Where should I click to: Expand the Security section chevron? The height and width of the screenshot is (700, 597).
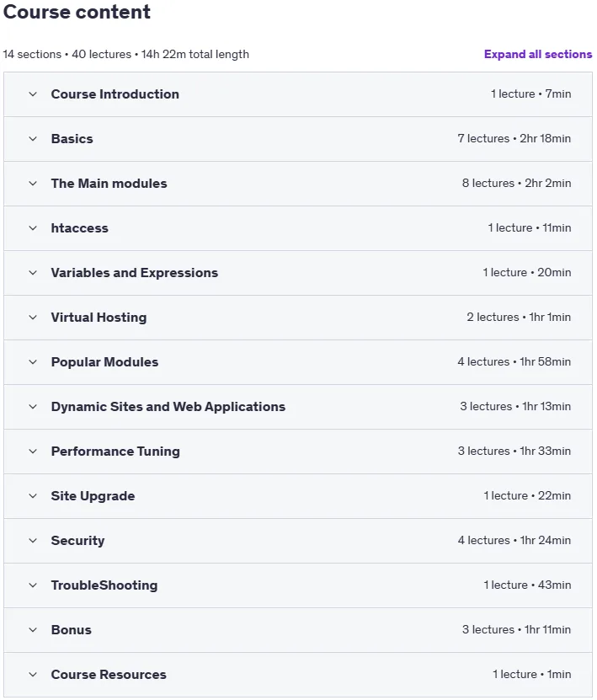click(33, 541)
